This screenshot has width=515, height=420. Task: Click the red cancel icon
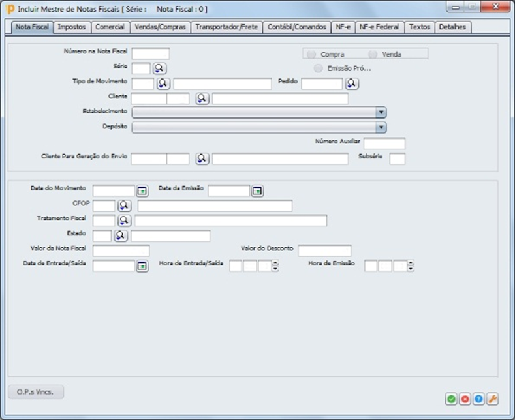click(465, 399)
